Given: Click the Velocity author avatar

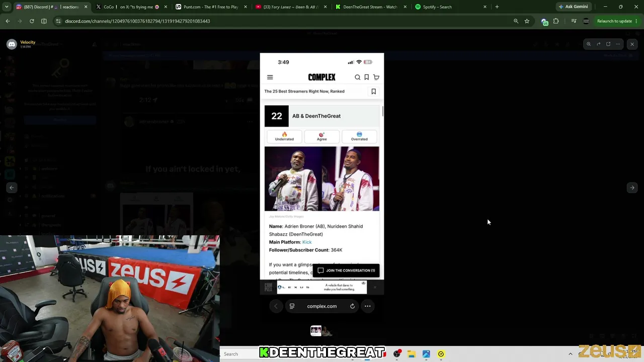Looking at the screenshot, I should [12, 44].
